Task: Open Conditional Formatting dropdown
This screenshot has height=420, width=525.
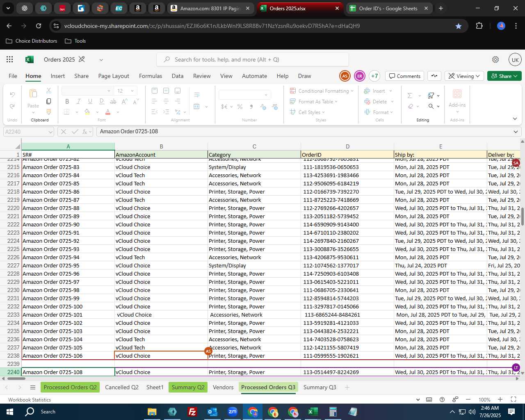Action: tap(322, 91)
